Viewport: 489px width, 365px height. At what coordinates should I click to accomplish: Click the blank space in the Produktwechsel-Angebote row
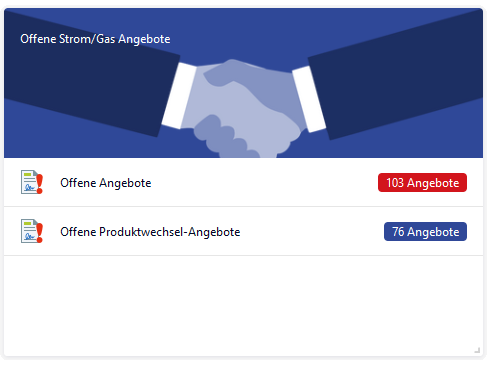coord(312,231)
